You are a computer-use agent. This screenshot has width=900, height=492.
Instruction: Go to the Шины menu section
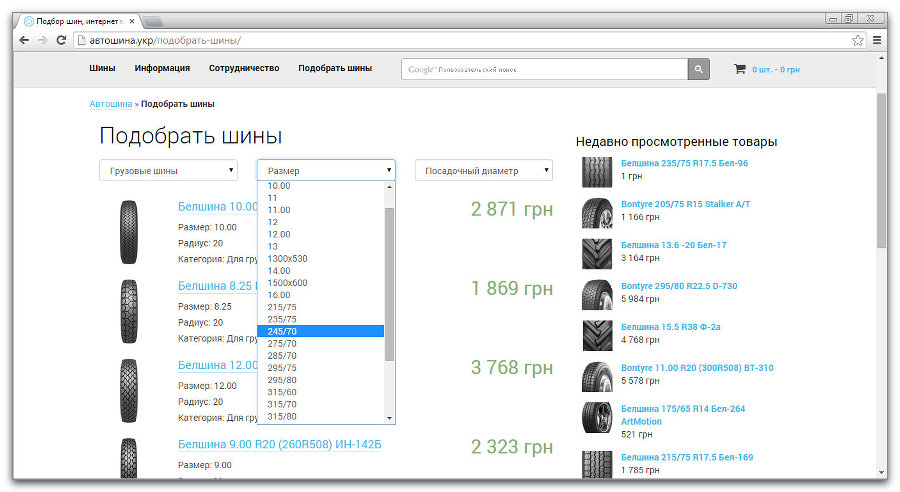click(x=102, y=68)
